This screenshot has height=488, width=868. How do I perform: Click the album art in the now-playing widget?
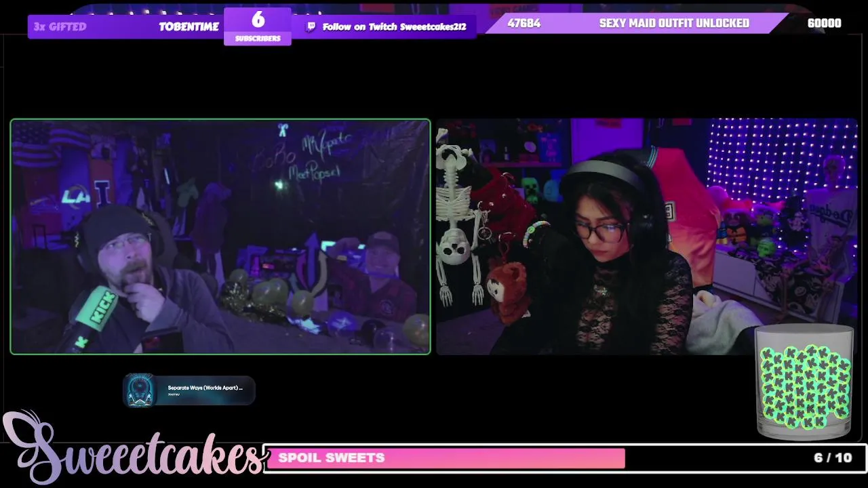140,391
